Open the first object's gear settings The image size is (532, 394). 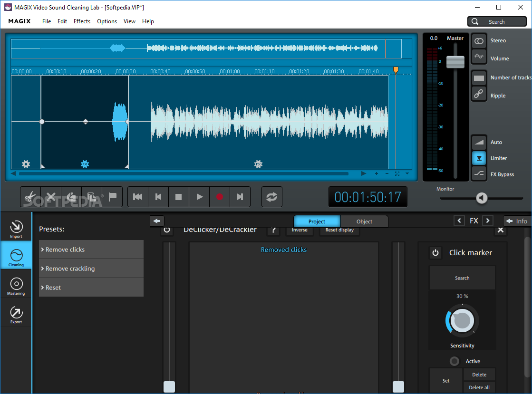tap(26, 164)
